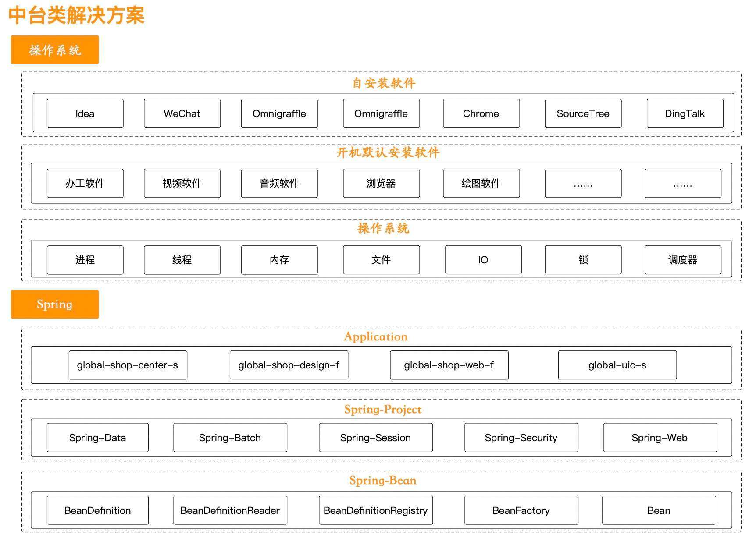Viewport: 756px width, 538px height.
Task: Click the Application section heading
Action: (x=376, y=336)
